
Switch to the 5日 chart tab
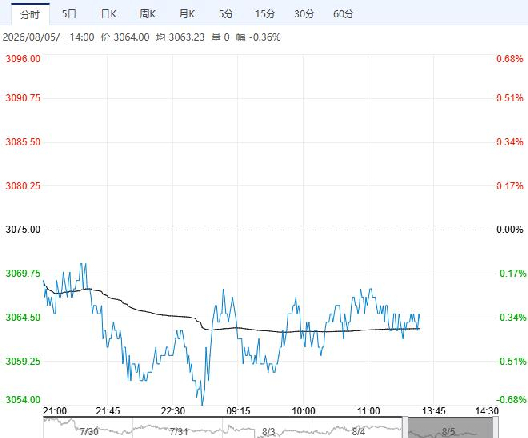[x=69, y=14]
